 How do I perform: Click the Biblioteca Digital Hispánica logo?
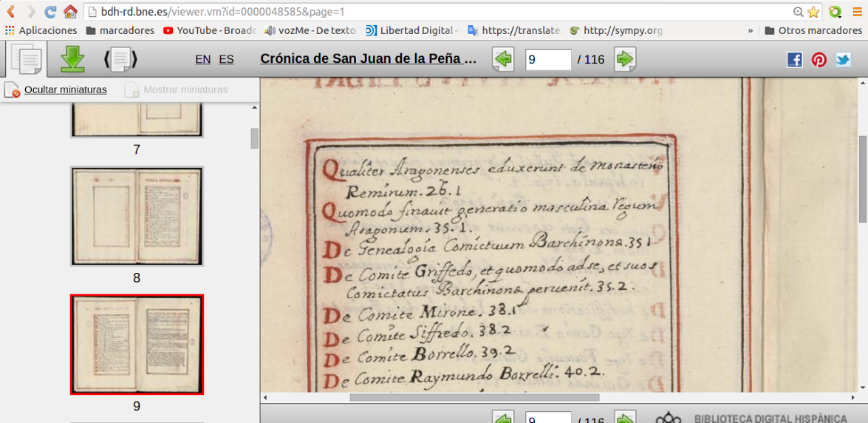tap(753, 418)
